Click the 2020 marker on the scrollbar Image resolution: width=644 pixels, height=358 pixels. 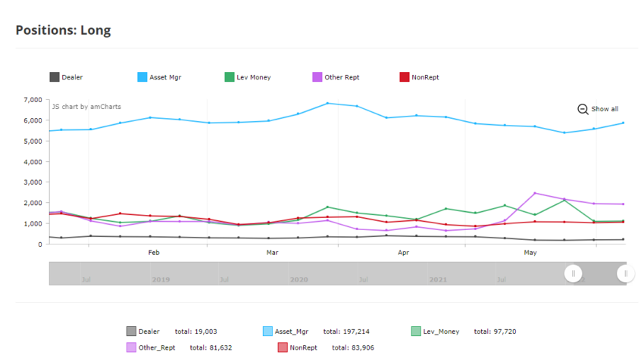pos(299,280)
